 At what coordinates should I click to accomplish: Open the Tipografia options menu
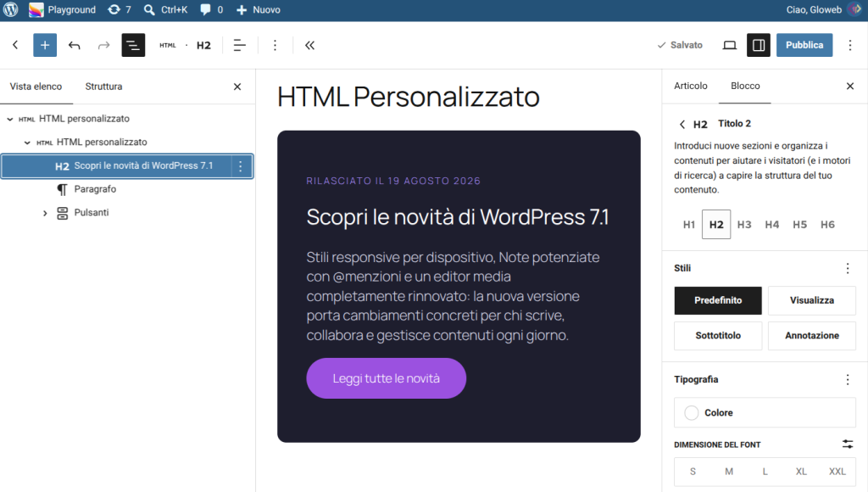pyautogui.click(x=848, y=379)
